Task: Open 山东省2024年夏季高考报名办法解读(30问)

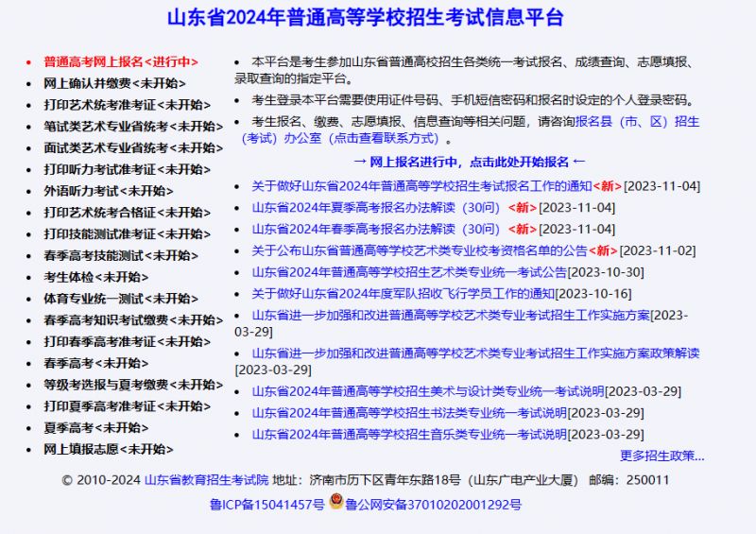Action: pos(376,208)
